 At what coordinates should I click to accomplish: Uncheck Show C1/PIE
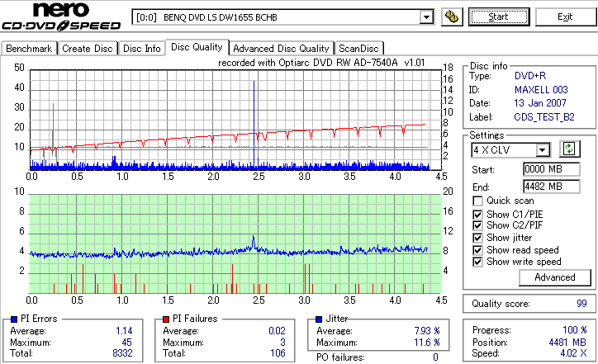coord(477,215)
